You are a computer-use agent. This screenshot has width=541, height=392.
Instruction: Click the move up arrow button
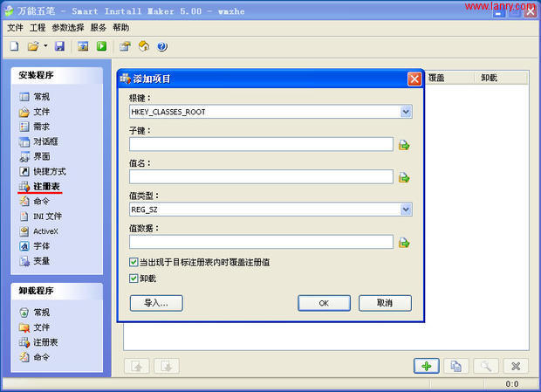click(137, 366)
